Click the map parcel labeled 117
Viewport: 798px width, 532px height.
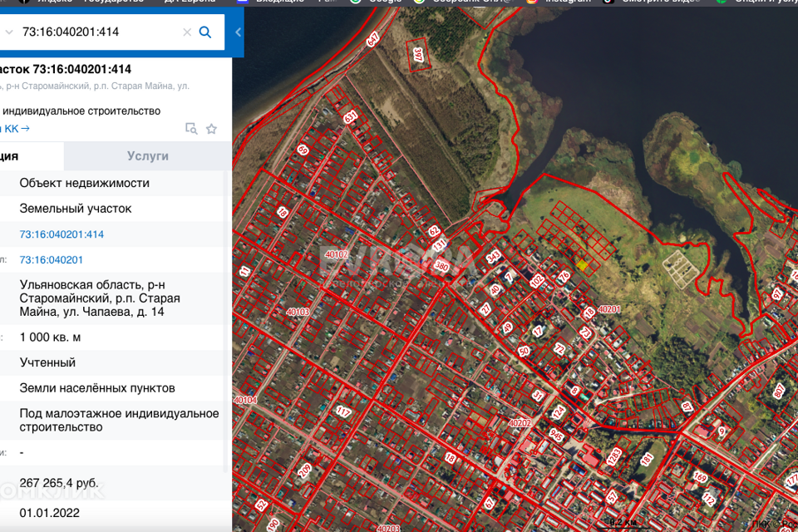[x=342, y=411]
